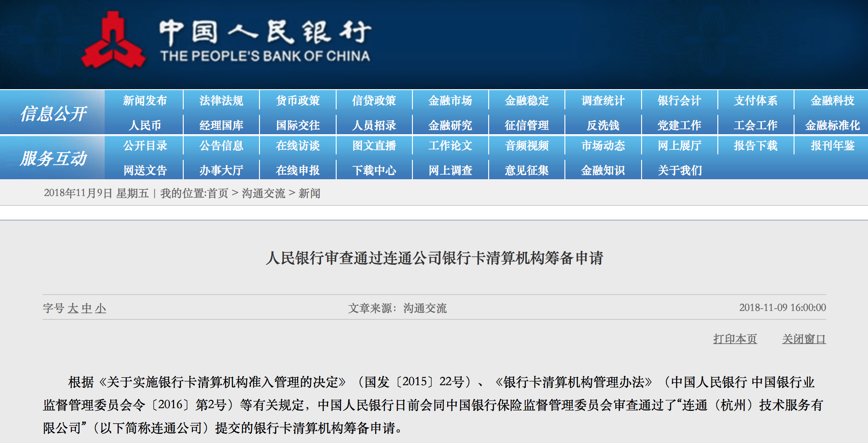Select 关于我们 navigation item
The image size is (868, 443).
pyautogui.click(x=679, y=170)
